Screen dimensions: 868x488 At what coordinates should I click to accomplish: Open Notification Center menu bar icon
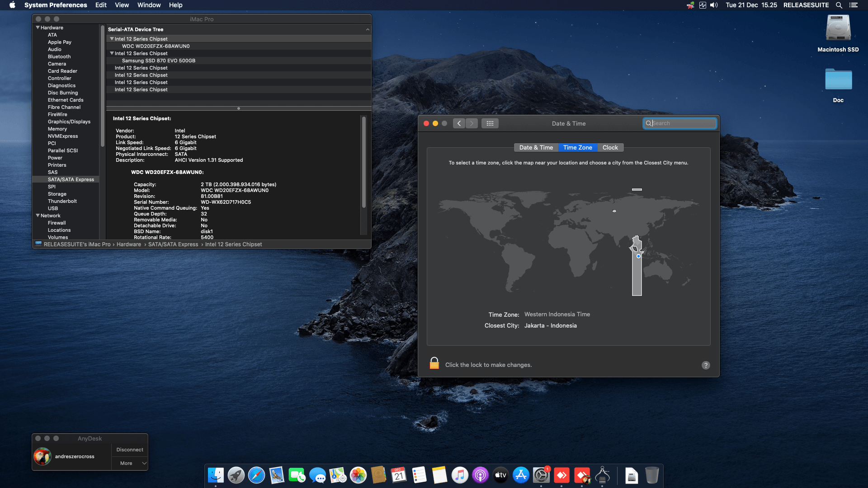[854, 5]
